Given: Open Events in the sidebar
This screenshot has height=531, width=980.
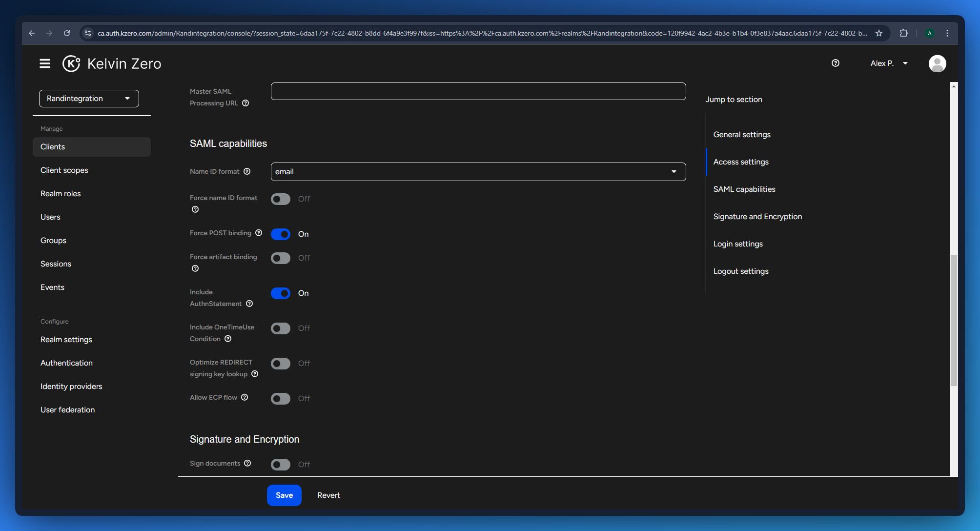Looking at the screenshot, I should pos(92,287).
